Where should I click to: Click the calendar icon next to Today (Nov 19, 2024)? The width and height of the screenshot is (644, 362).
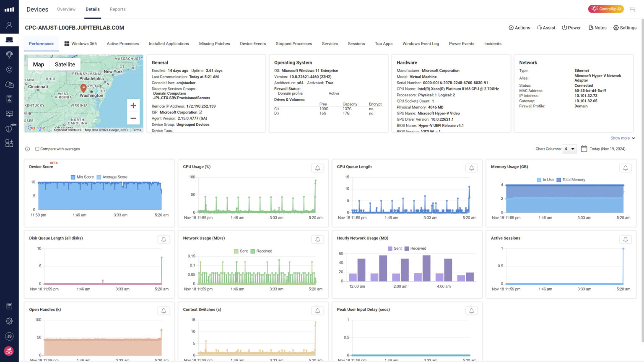pos(584,149)
